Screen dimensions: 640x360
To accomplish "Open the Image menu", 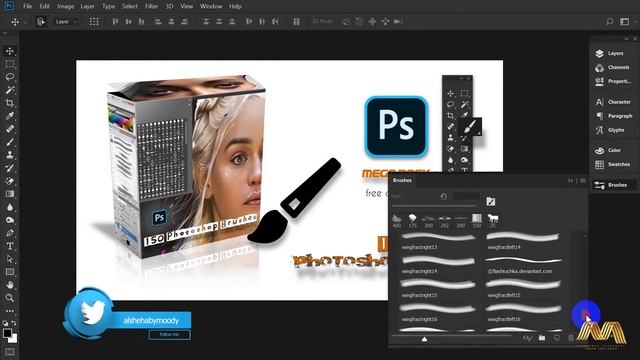I will pos(65,6).
